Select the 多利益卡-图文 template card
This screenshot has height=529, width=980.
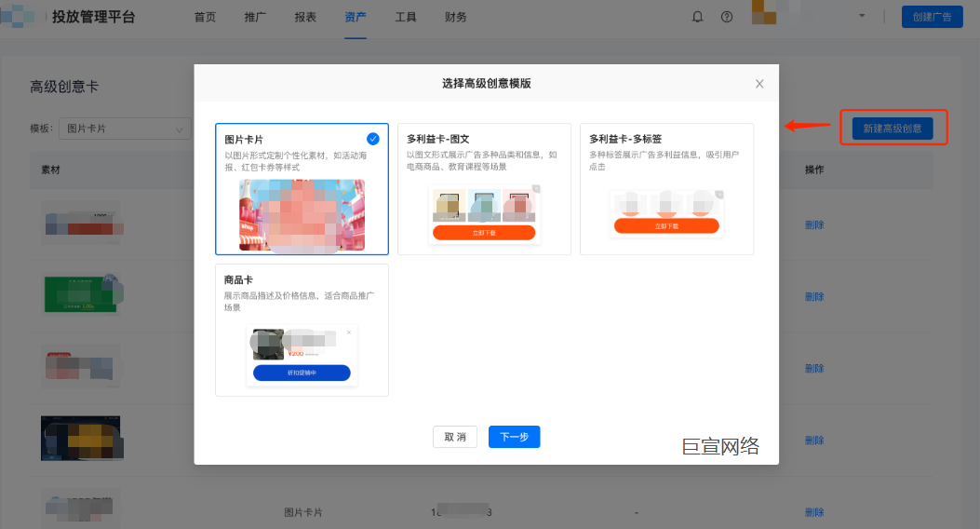click(484, 189)
